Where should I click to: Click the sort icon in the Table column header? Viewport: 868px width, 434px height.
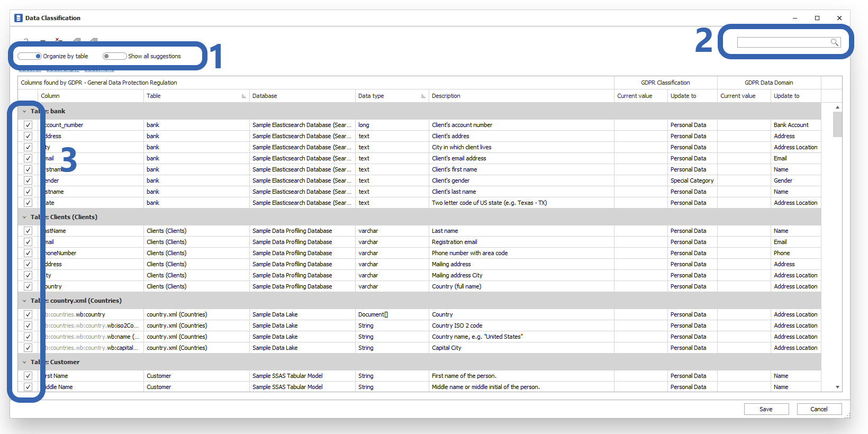point(243,96)
